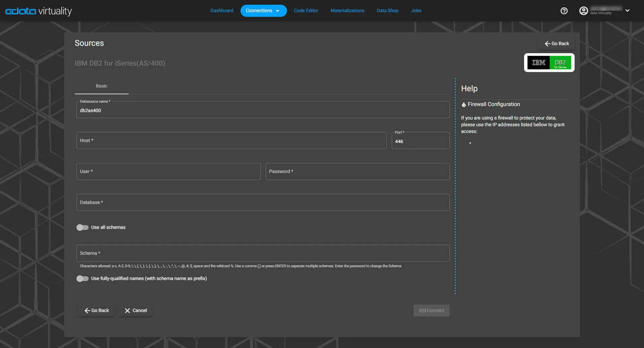Click the IBM DB2 for iSeries logo
Image resolution: width=644 pixels, height=348 pixels.
click(x=549, y=63)
